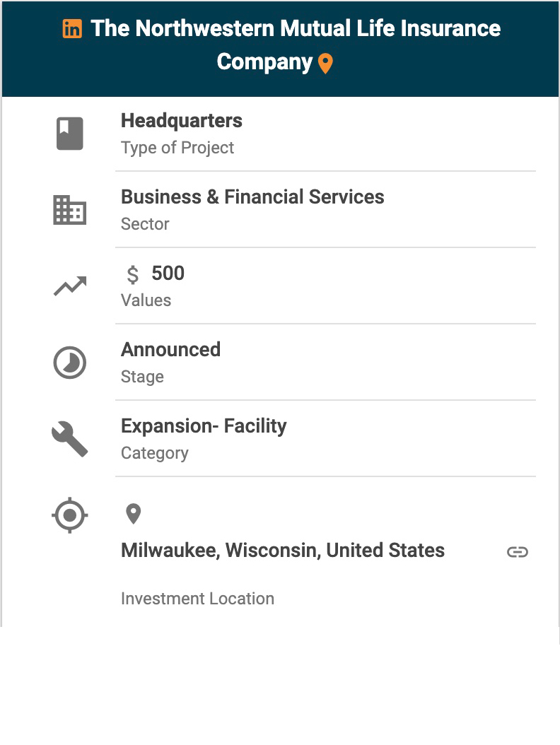Select the Category wrench icon
560x745 pixels.
coord(69,439)
